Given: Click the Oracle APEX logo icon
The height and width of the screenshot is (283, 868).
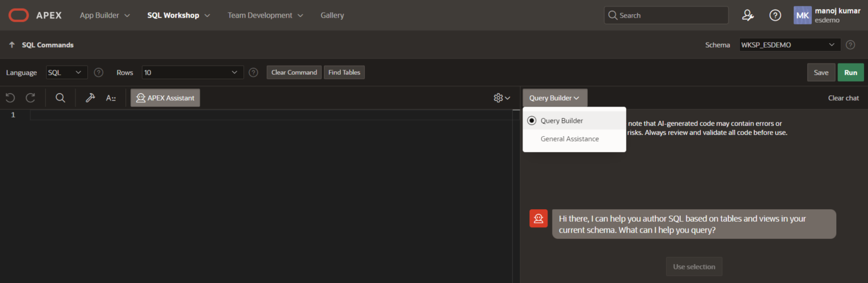Looking at the screenshot, I should pos(18,15).
